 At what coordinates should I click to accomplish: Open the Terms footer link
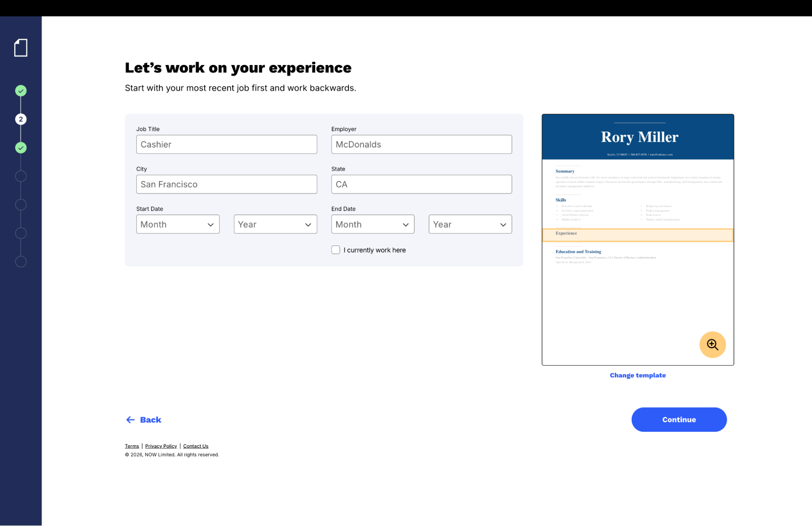coord(132,446)
